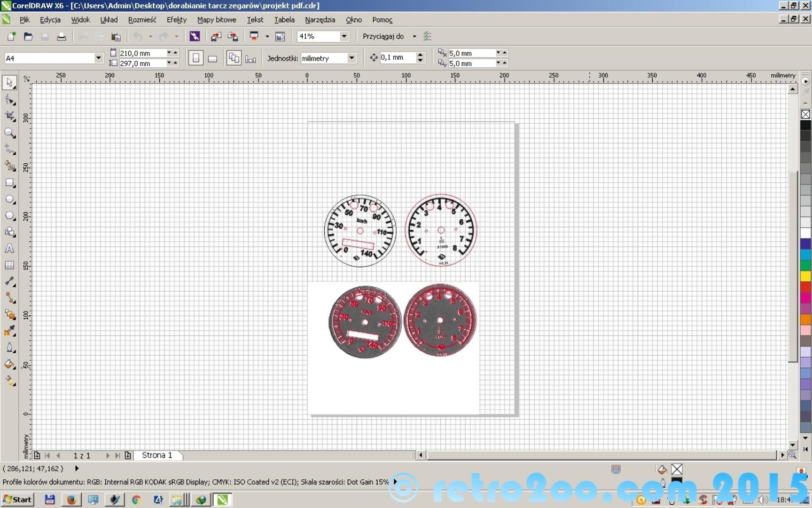Select the Zoom tool in toolbox

click(9, 133)
